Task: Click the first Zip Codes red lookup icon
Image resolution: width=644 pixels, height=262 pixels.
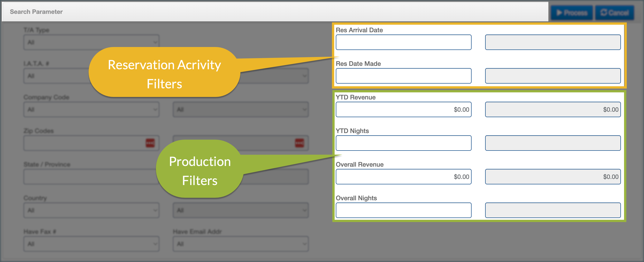Action: [150, 143]
